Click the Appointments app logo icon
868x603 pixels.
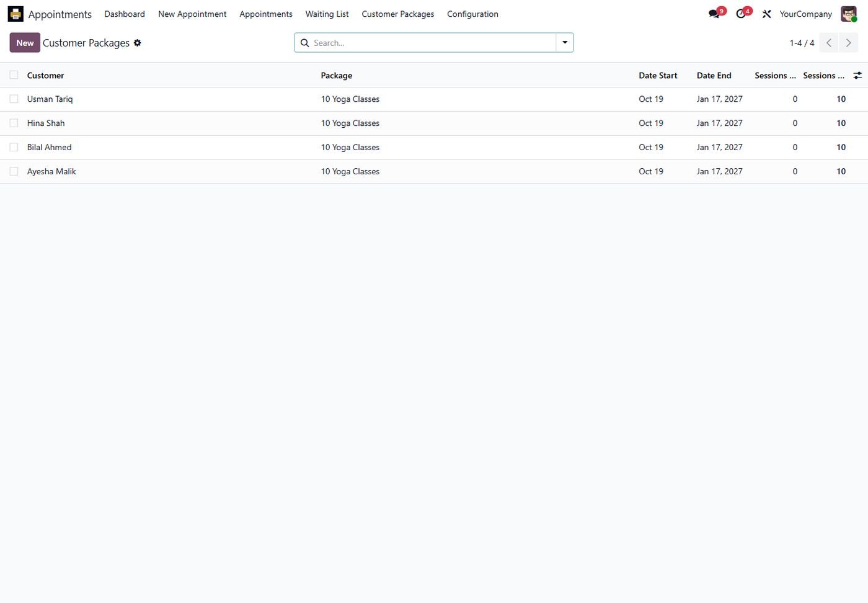[15, 14]
